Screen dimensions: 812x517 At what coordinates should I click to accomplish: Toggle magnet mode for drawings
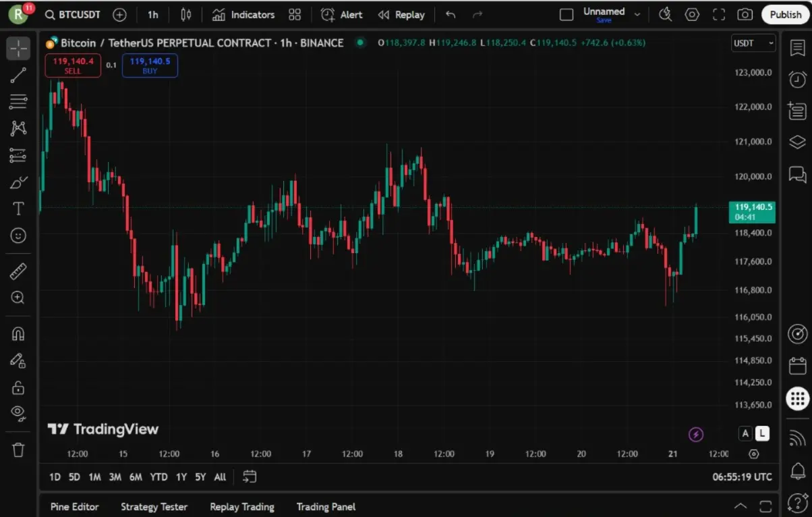[x=18, y=334]
